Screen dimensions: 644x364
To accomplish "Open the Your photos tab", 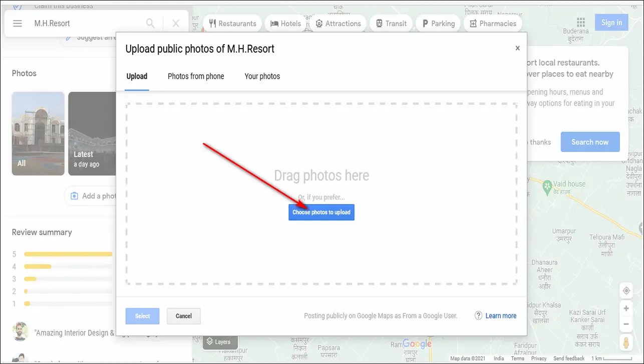I will coord(262,77).
